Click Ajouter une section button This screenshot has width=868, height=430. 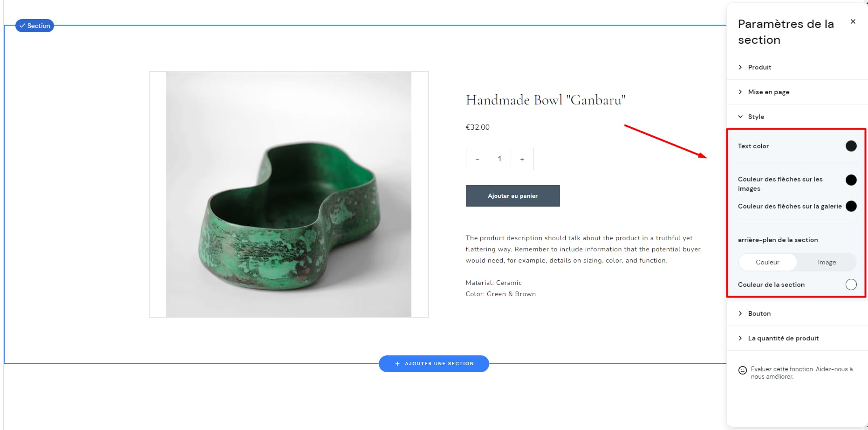pyautogui.click(x=434, y=364)
